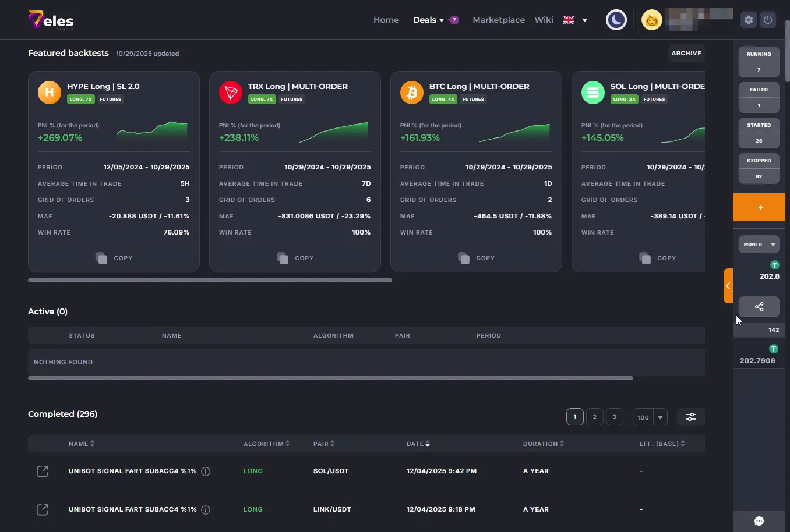Open first SOL/USDT deal external link icon
Image resolution: width=790 pixels, height=532 pixels.
pos(43,471)
